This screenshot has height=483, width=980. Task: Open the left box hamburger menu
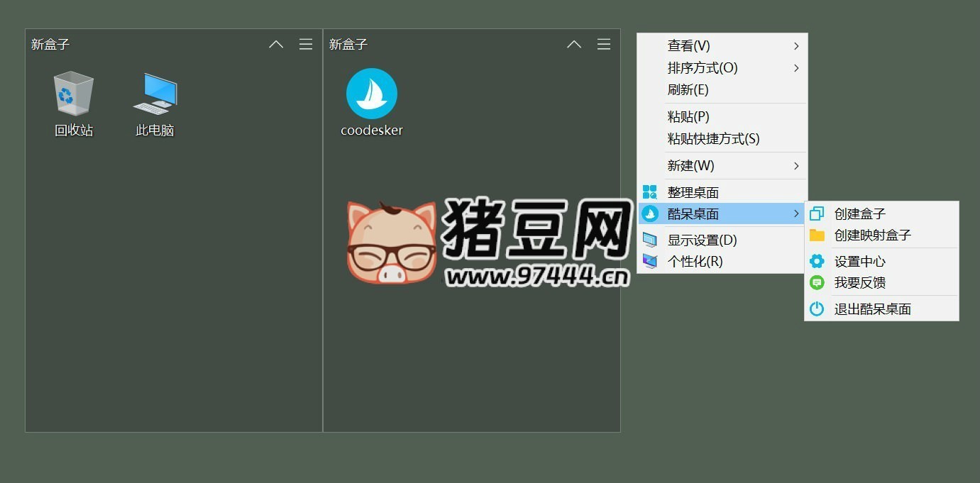305,44
